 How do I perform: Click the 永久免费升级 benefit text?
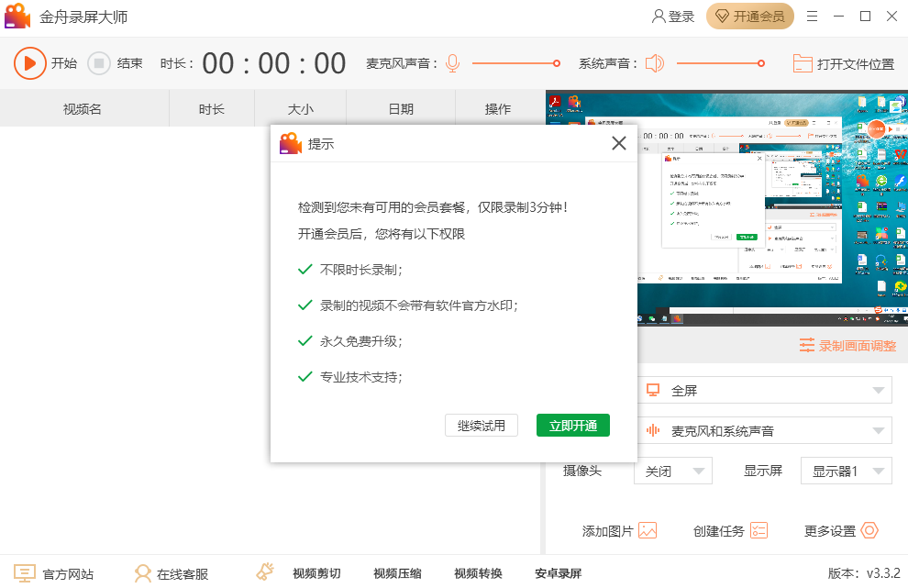(360, 341)
